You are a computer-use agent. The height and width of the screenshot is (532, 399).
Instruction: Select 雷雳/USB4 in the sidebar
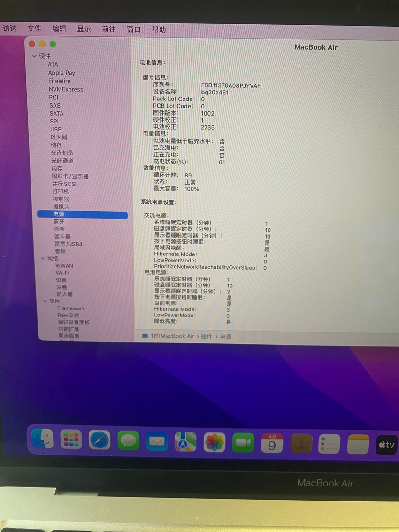[x=68, y=244]
